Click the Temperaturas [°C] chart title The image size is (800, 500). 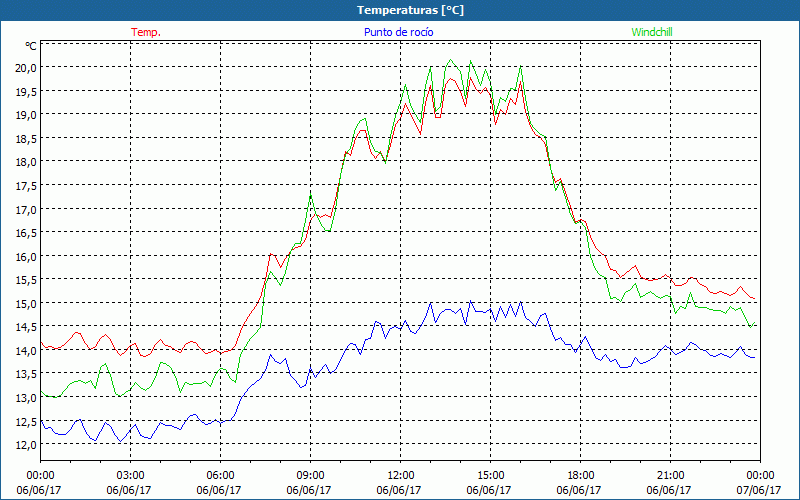pyautogui.click(x=410, y=10)
